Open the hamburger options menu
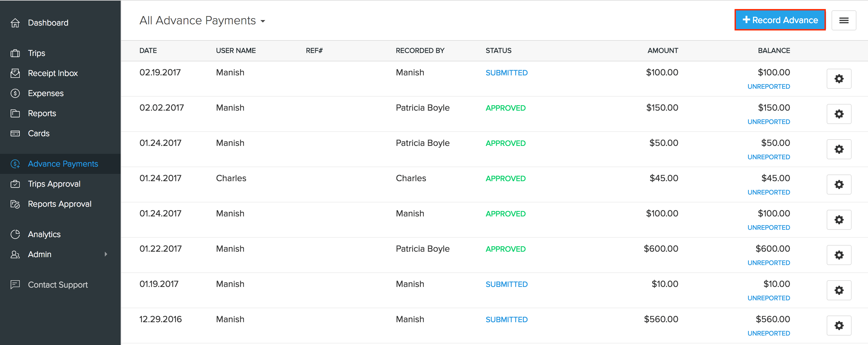The width and height of the screenshot is (868, 345). click(843, 21)
